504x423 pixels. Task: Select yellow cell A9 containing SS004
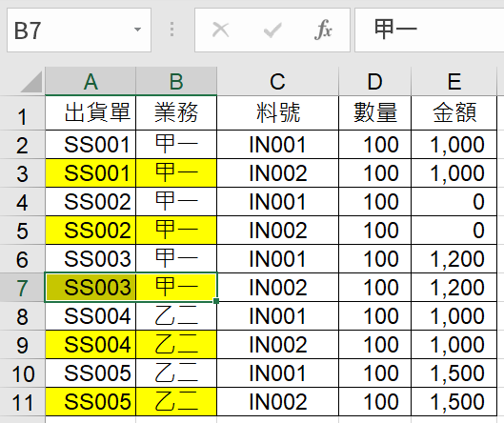tap(91, 345)
